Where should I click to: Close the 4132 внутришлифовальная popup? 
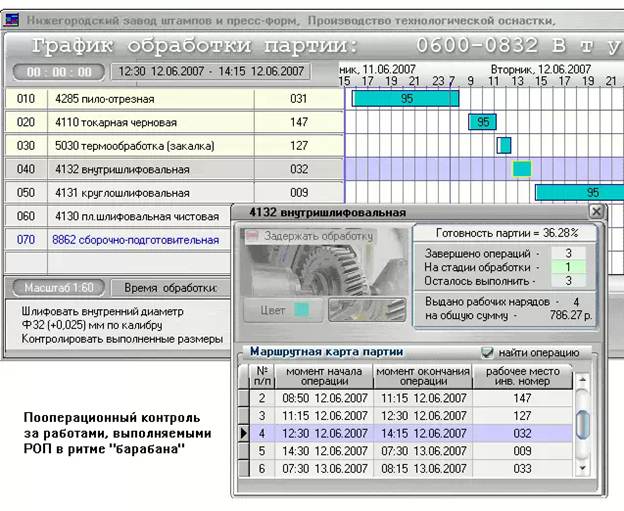[596, 211]
